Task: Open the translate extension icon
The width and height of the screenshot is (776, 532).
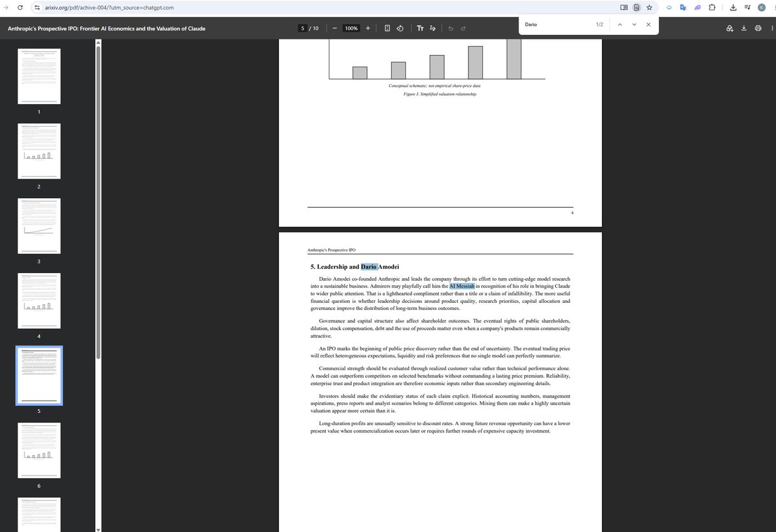Action: pyautogui.click(x=683, y=7)
